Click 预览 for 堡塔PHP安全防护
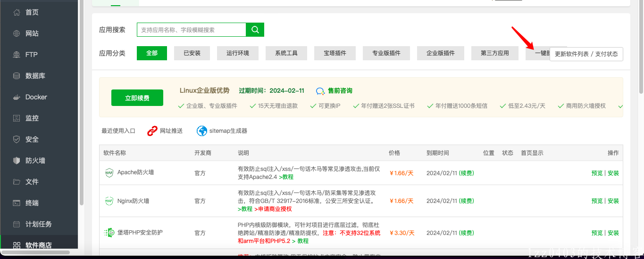This screenshot has height=259, width=644. point(597,233)
